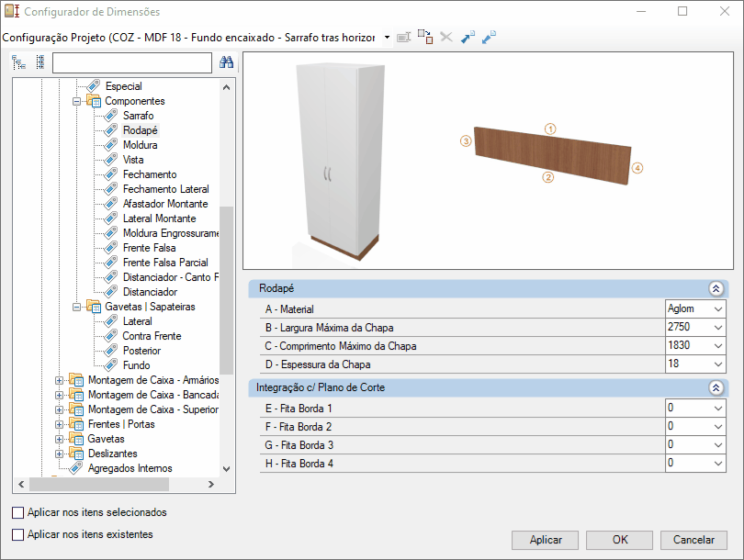The image size is (744, 560).
Task: Select Moldura in the Componentes tree
Action: (140, 145)
